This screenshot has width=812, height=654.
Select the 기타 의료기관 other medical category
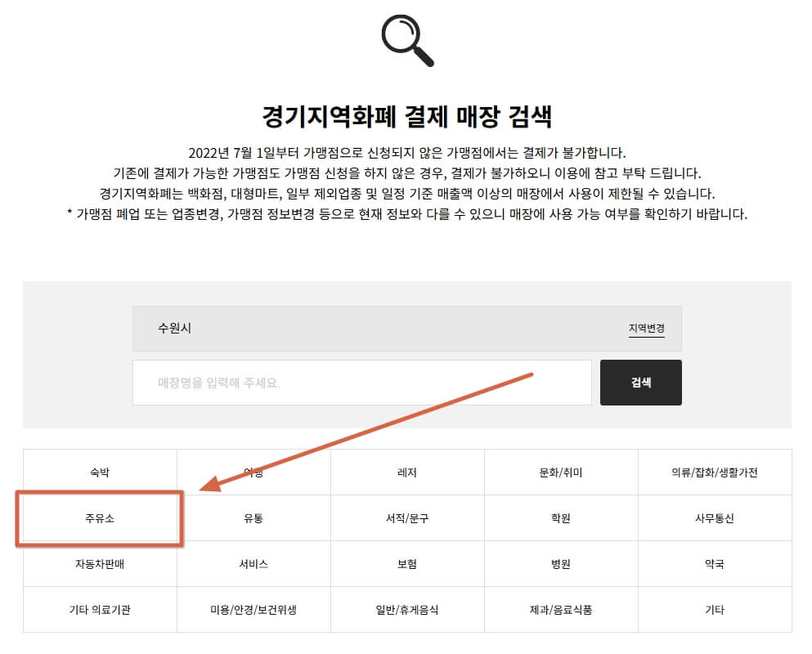pos(100,609)
